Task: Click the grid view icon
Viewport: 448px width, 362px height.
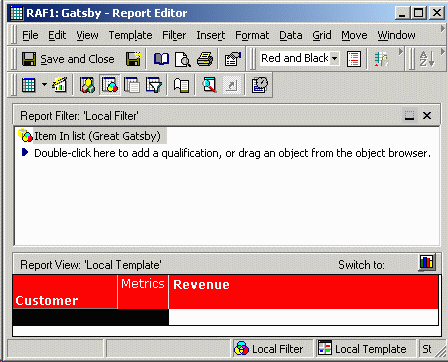Action: click(x=28, y=85)
